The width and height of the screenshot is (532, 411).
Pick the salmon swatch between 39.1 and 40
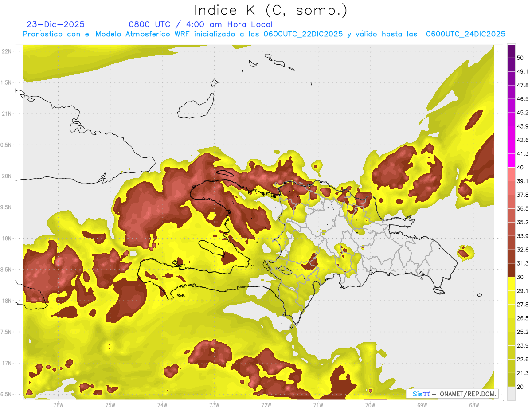pyautogui.click(x=511, y=174)
